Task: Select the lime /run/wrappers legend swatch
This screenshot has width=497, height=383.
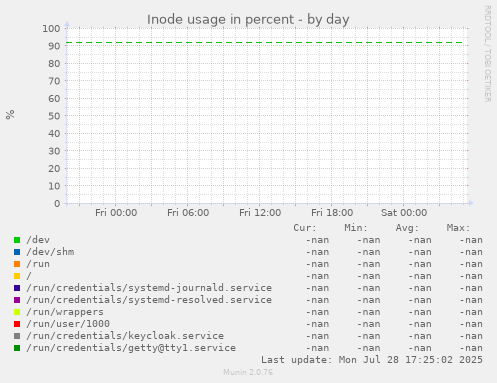Action: tap(17, 312)
